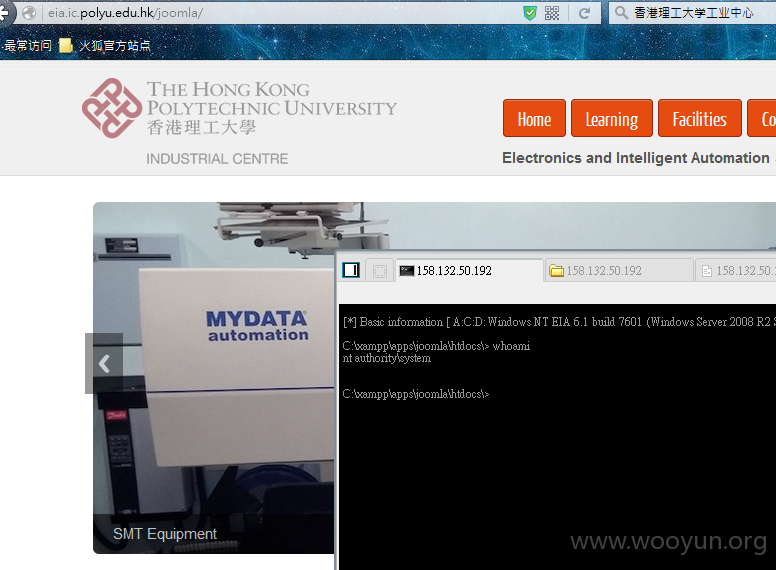Viewport: 776px width, 570px height.
Task: Click the green shield security icon
Action: [530, 13]
